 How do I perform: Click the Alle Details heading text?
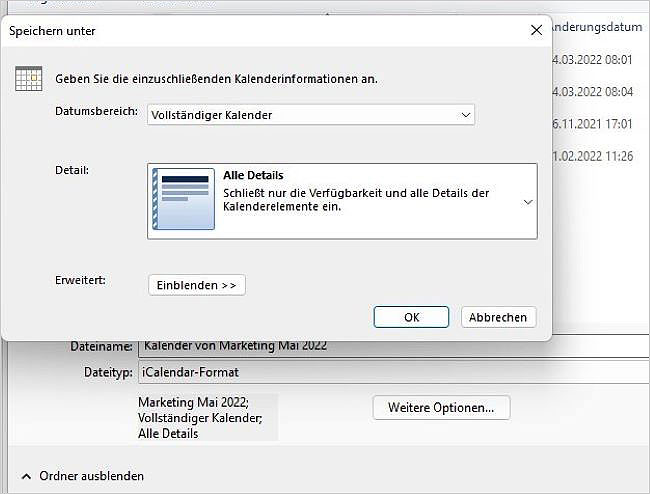(x=253, y=175)
